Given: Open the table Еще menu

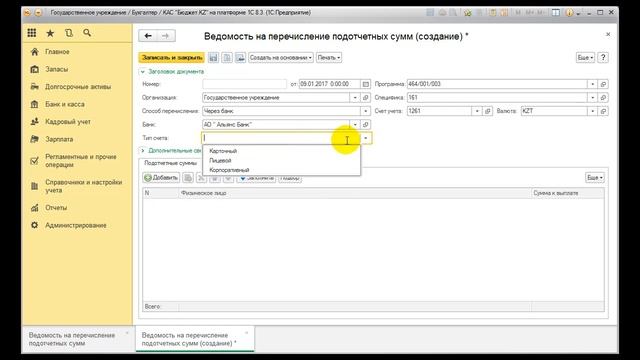Looking at the screenshot, I should pos(595,178).
